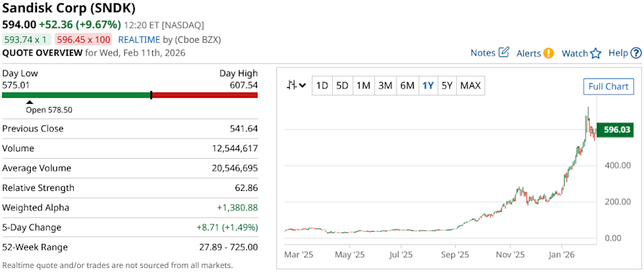Screen dimensions: 644x272
Task: Select the 1D chart range
Action: click(x=322, y=85)
